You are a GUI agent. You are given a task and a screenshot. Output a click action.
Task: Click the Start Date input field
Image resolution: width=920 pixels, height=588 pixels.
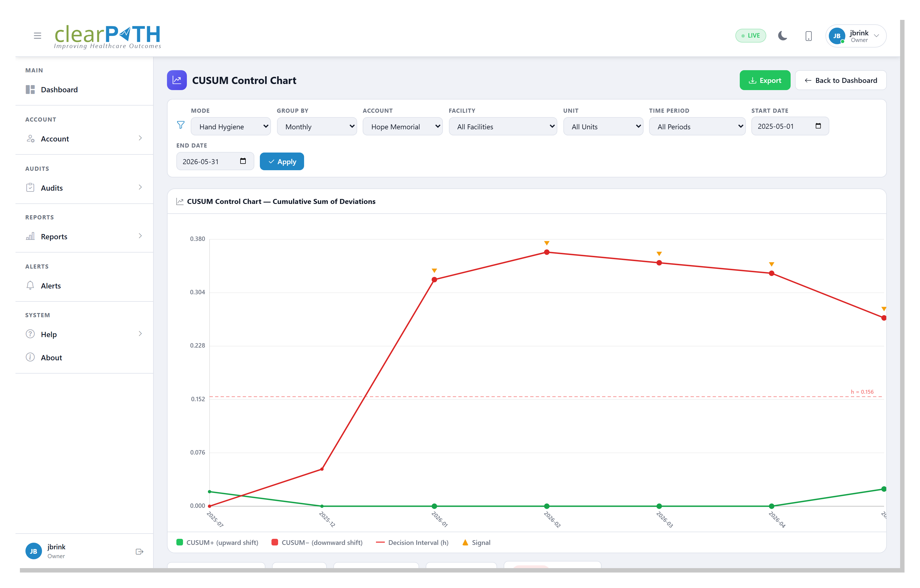[790, 126]
